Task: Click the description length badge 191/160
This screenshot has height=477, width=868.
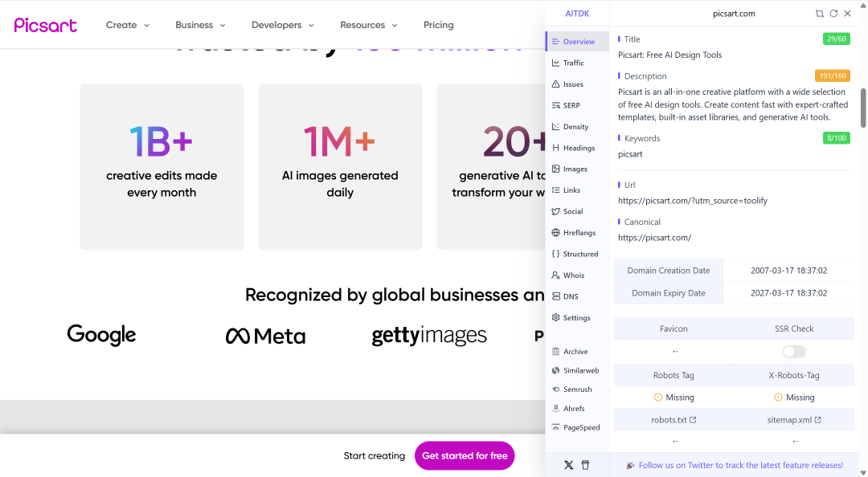Action: point(832,75)
